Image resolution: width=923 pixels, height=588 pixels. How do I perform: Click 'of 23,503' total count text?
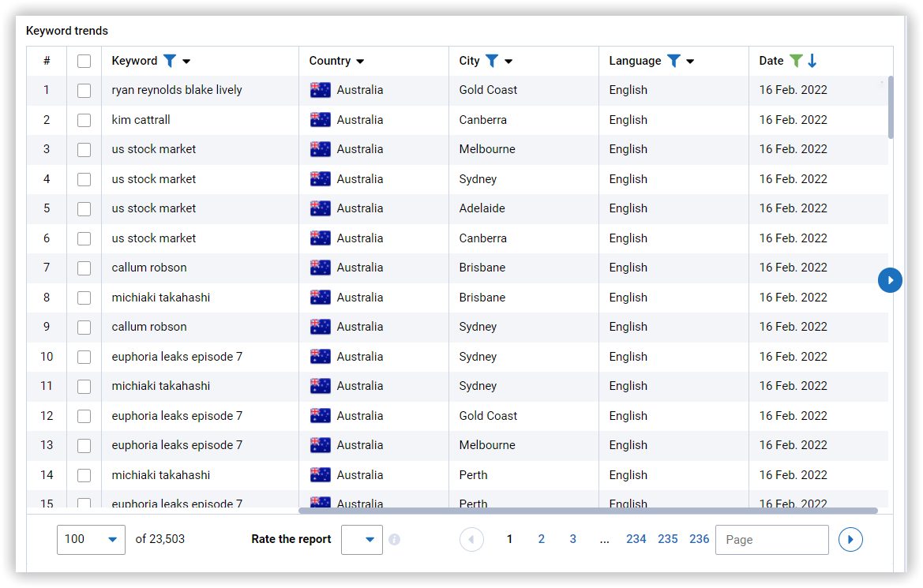(x=160, y=539)
